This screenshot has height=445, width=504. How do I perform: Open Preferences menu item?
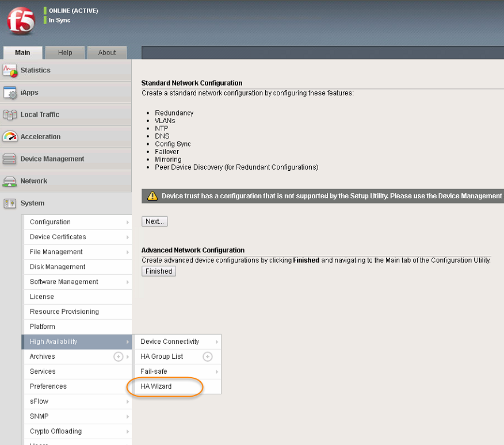78,386
